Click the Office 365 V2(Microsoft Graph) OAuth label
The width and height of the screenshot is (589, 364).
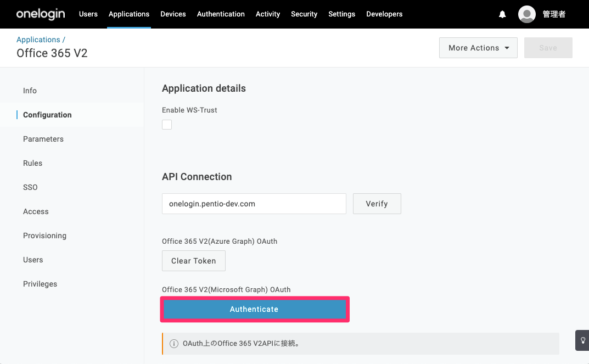tap(226, 290)
